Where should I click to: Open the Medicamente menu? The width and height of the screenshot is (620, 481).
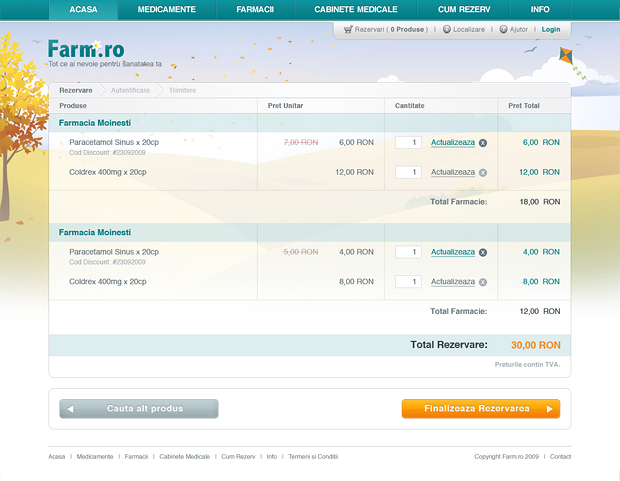click(x=167, y=9)
